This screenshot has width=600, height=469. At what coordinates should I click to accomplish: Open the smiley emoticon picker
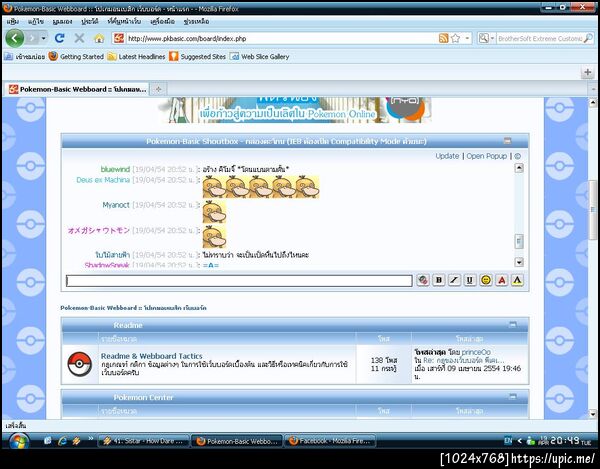[486, 280]
